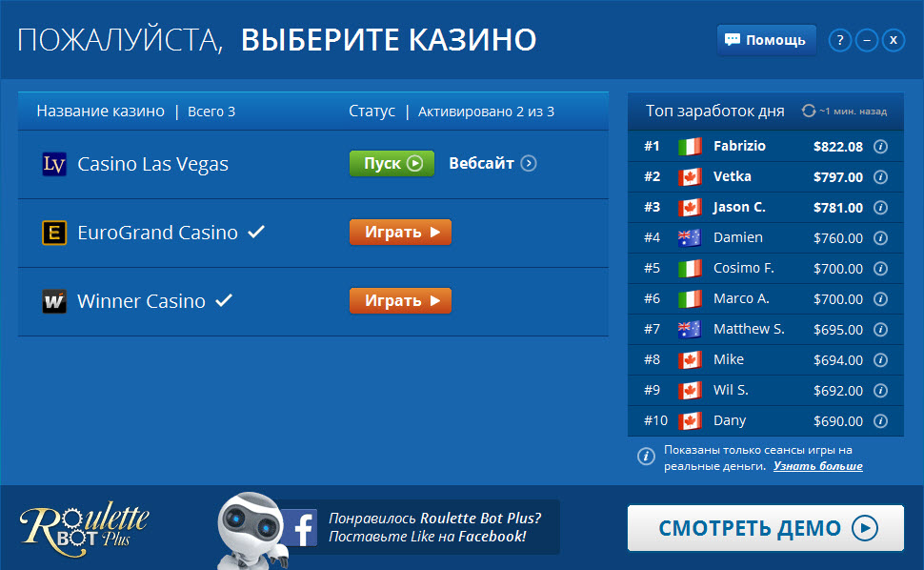Click the Australian flag next to Matthew S.
Screen dimensions: 924x570
tap(690, 330)
